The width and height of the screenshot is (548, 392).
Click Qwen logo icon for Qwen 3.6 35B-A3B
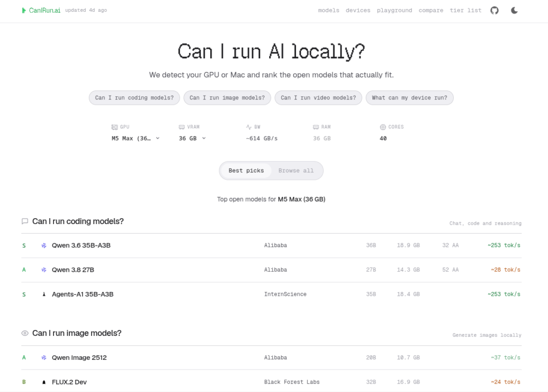44,245
